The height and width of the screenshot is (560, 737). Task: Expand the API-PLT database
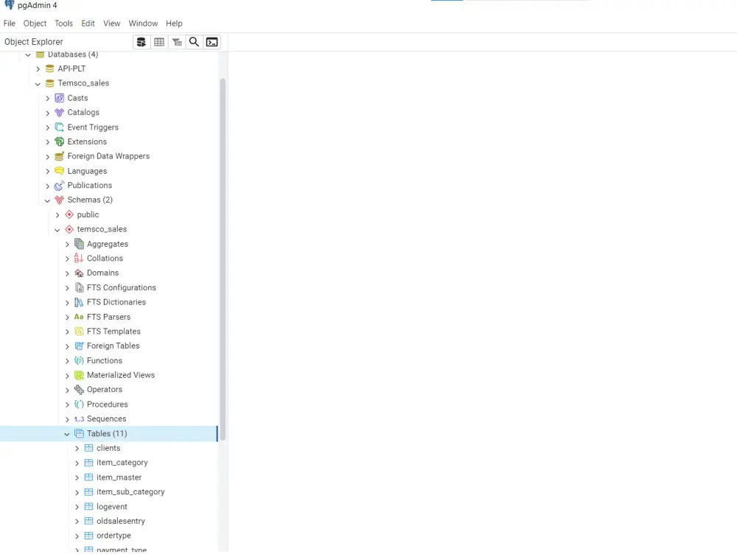tap(38, 69)
